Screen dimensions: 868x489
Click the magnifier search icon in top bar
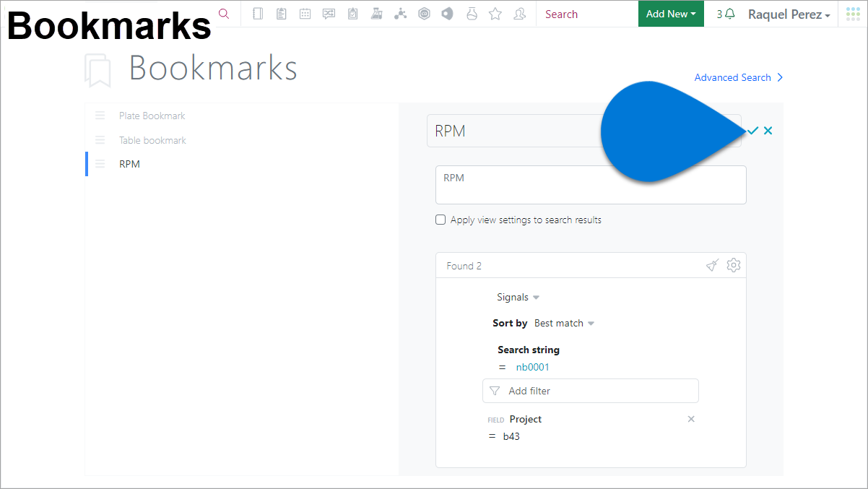tap(224, 14)
